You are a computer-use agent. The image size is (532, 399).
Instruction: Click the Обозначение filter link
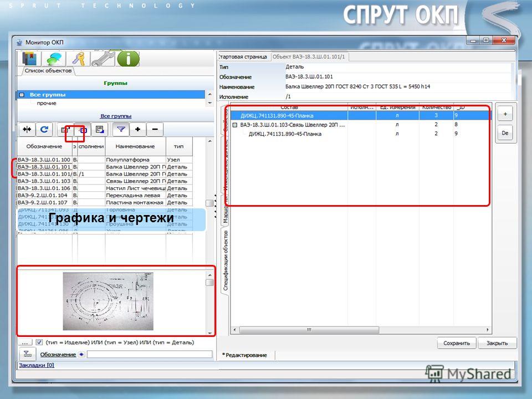pyautogui.click(x=58, y=354)
